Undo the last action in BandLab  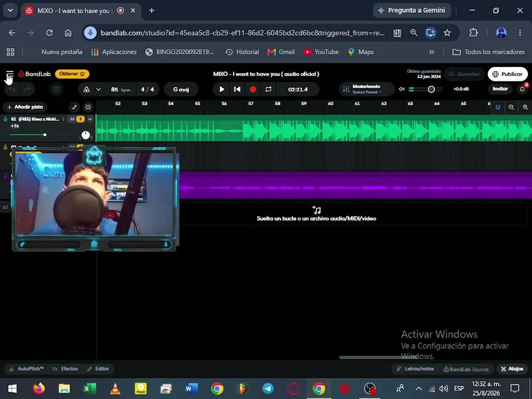pos(12,89)
